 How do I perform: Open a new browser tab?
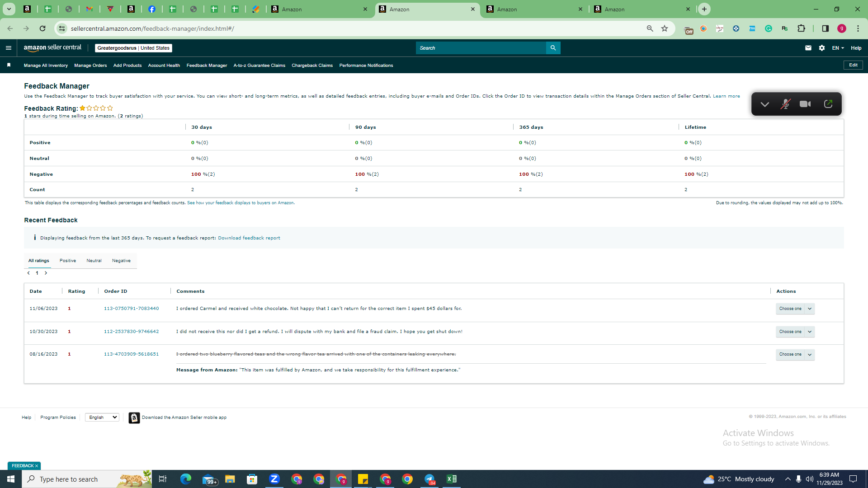pos(704,9)
